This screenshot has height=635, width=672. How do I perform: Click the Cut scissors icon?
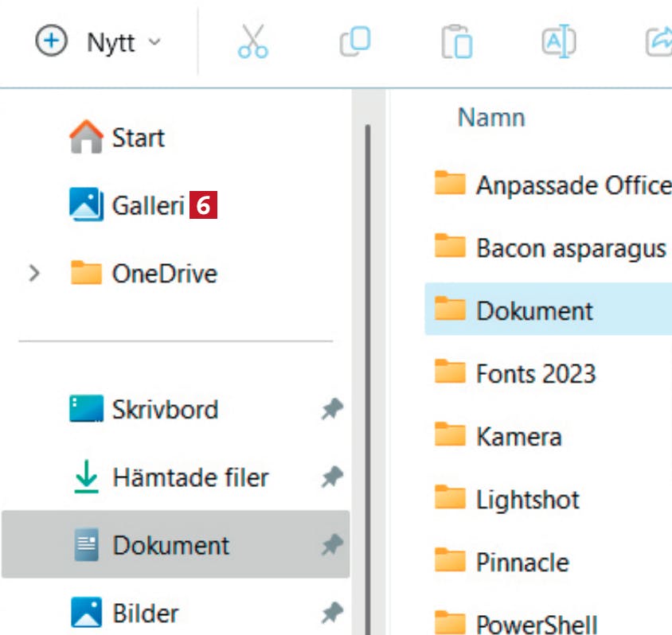[253, 41]
